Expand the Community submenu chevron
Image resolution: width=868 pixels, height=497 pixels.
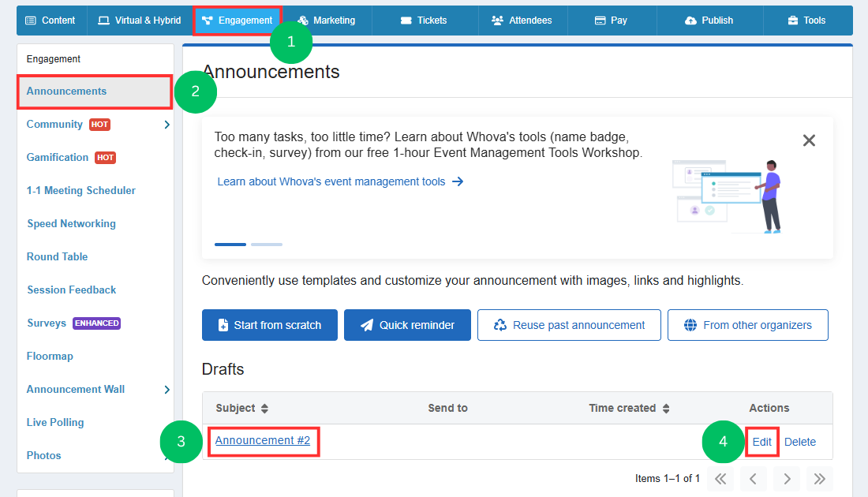click(166, 125)
